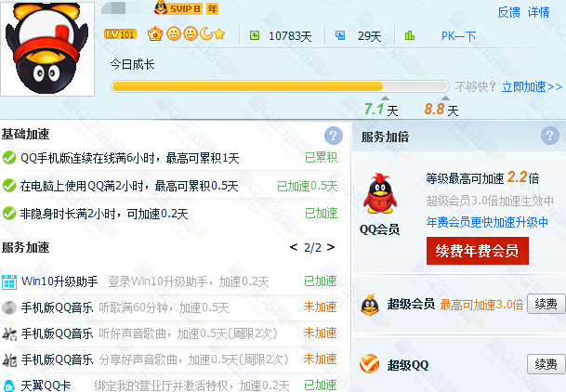Click the star level icon

click(x=219, y=34)
